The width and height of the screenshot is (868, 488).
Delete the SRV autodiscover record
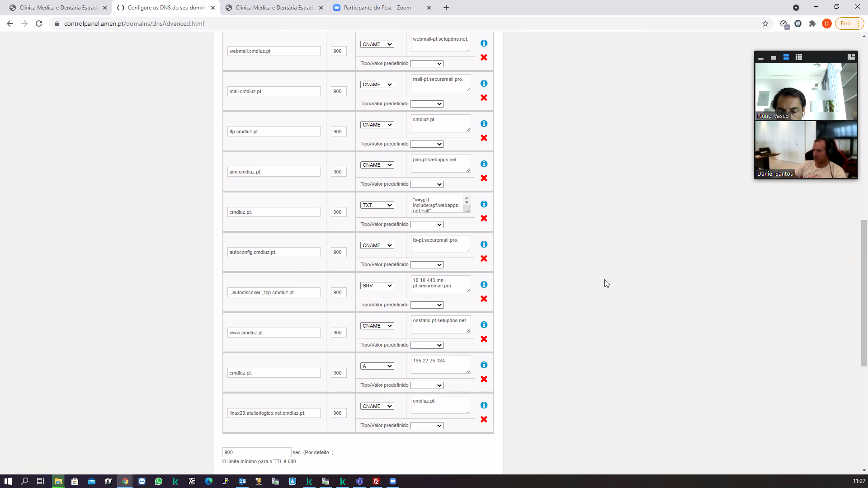pyautogui.click(x=484, y=299)
